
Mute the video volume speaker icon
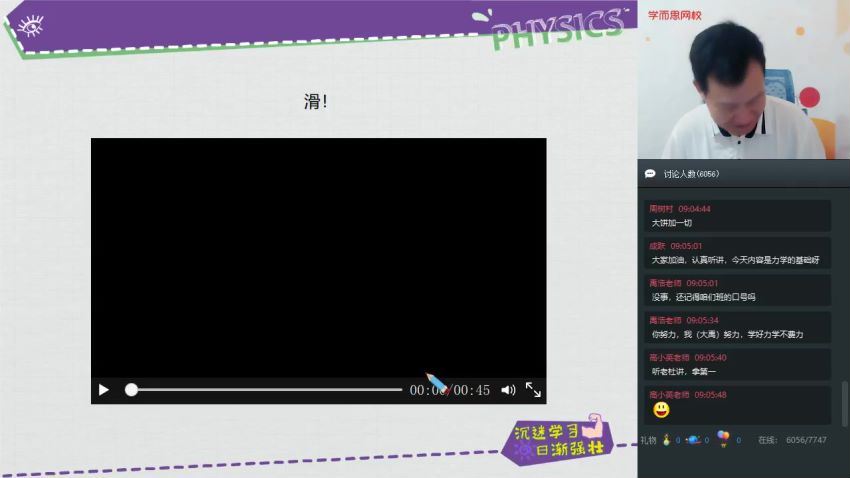[508, 390]
